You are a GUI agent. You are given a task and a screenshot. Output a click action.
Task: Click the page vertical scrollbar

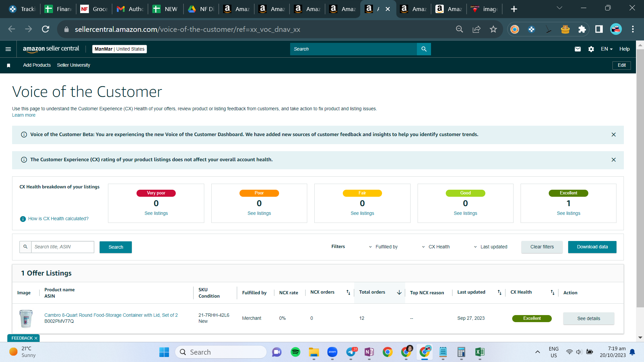[x=640, y=178]
